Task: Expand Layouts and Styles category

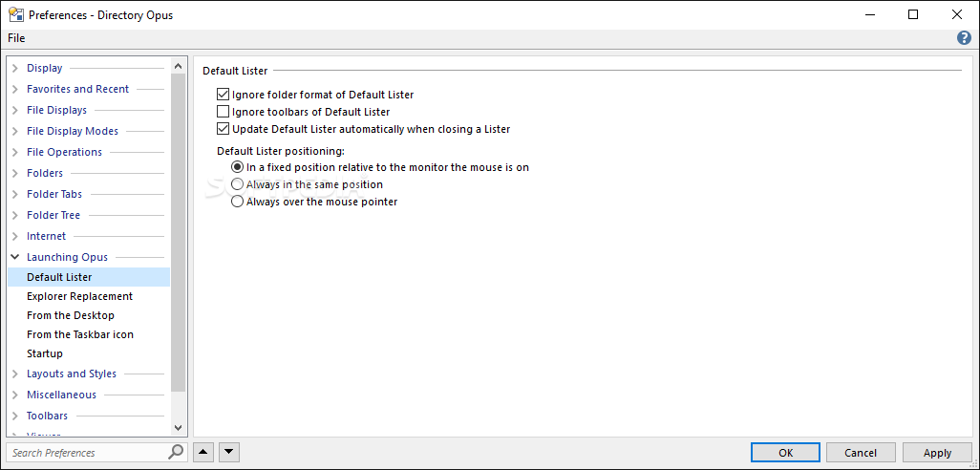Action: coord(15,374)
